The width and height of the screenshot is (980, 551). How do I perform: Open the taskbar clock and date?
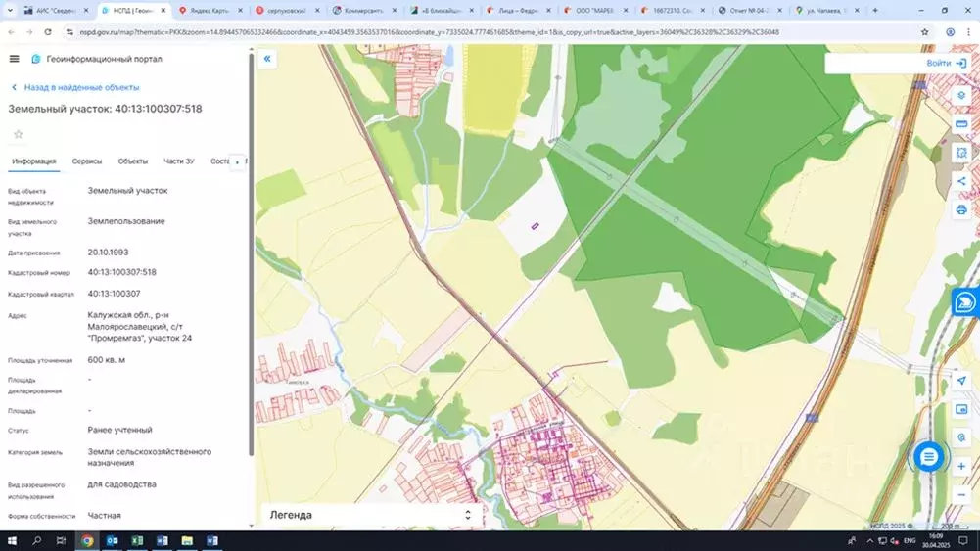tap(936, 540)
